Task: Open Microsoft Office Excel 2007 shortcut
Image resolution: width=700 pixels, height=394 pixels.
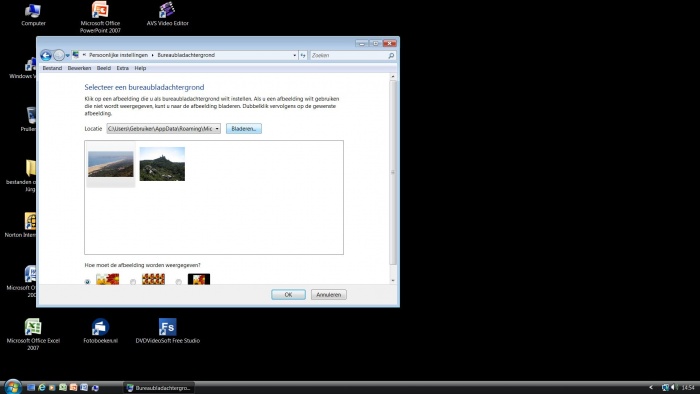Action: (33, 334)
